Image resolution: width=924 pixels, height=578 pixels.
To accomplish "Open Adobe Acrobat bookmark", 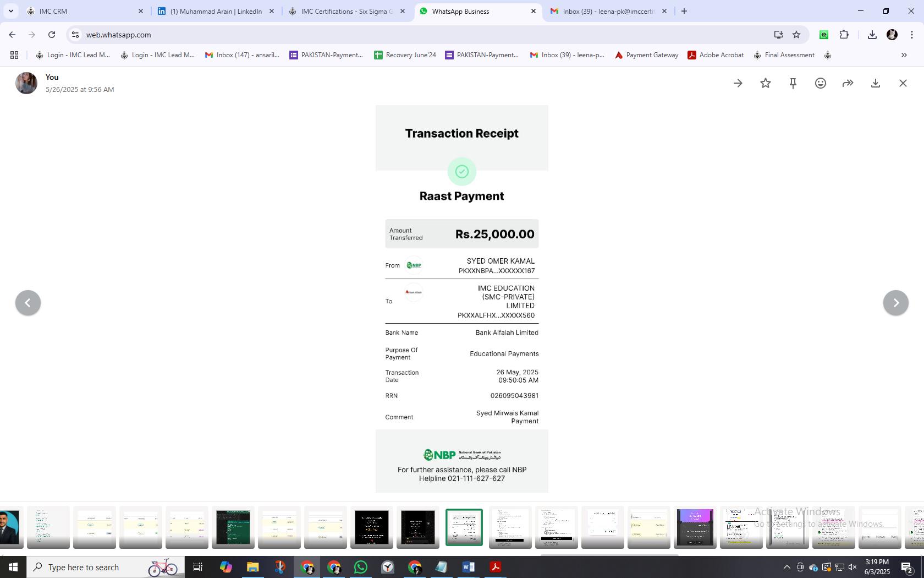I will (716, 55).
